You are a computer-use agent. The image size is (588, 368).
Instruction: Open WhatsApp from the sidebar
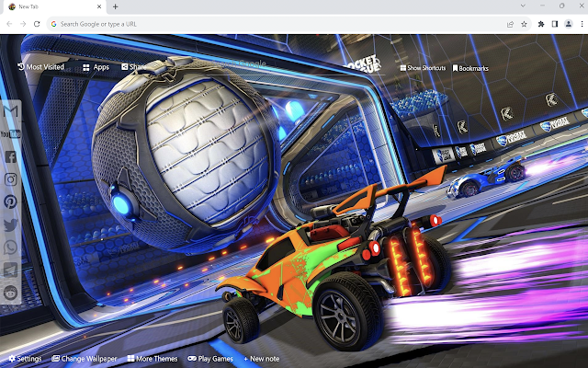(10, 247)
